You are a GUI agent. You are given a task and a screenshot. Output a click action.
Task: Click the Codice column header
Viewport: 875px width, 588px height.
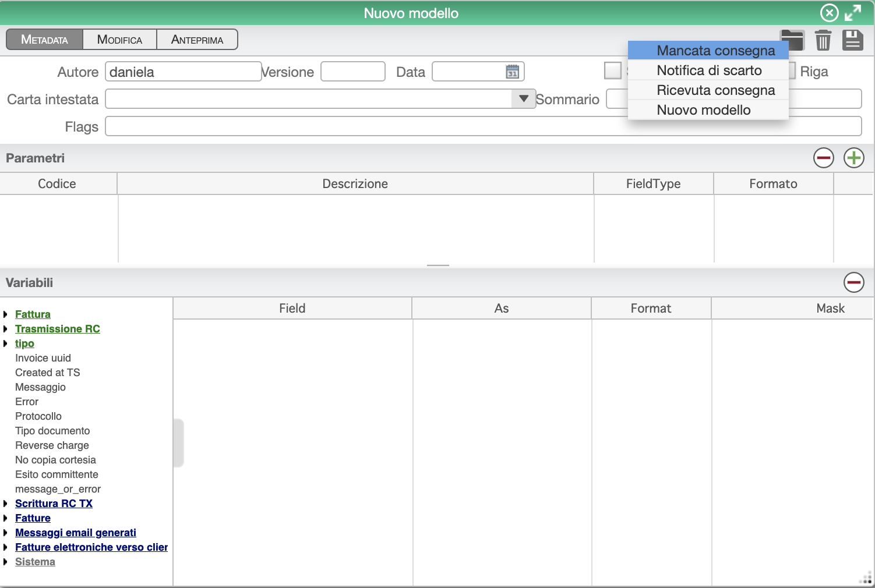(x=57, y=184)
